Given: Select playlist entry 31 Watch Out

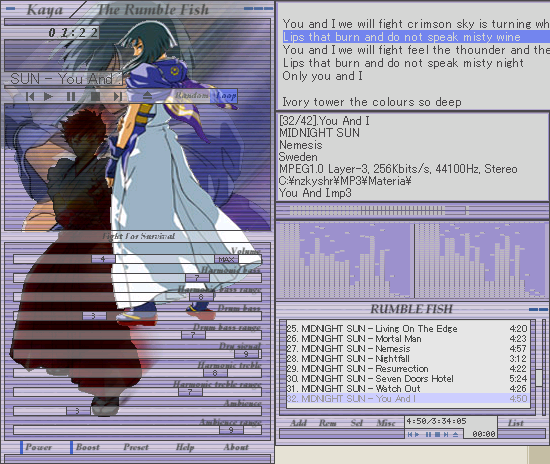Looking at the screenshot, I should [x=407, y=389].
